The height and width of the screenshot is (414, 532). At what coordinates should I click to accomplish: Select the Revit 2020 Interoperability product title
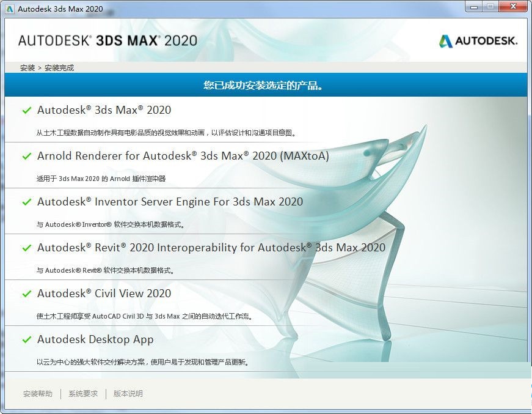click(211, 248)
